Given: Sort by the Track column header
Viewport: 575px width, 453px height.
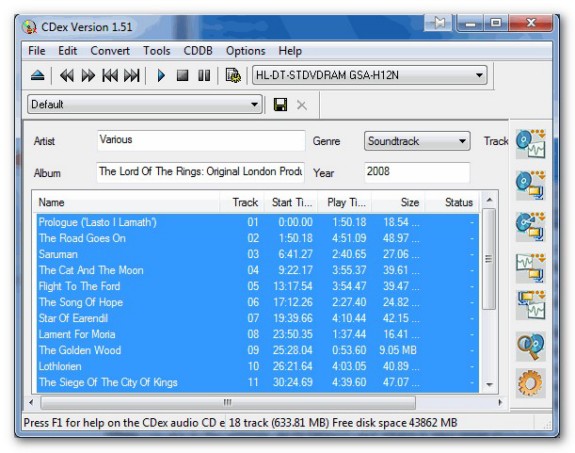Looking at the screenshot, I should [x=242, y=202].
